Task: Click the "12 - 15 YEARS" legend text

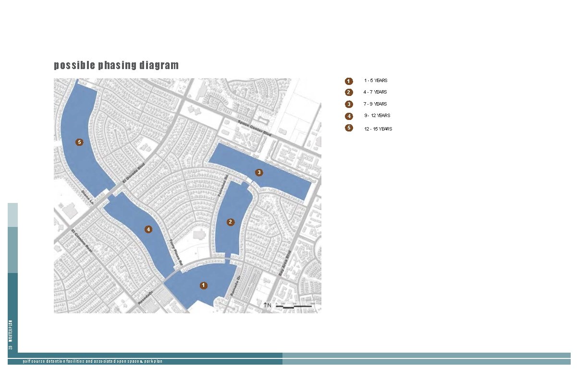Action: click(378, 129)
